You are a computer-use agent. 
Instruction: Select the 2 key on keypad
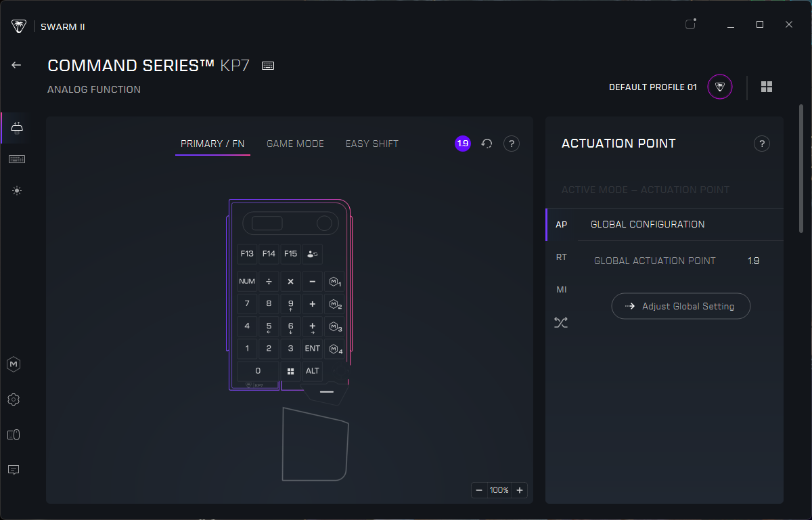269,349
